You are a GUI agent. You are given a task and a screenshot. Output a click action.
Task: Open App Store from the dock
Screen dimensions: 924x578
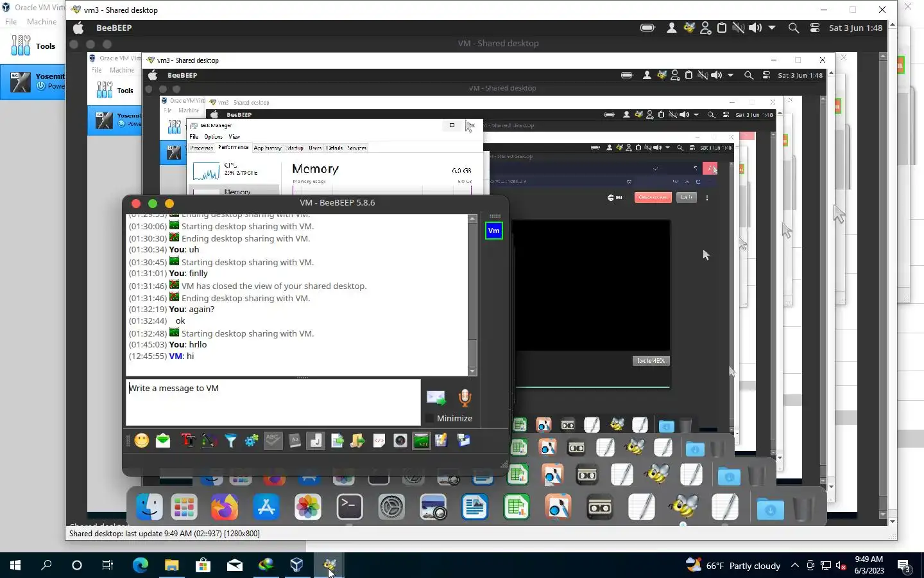click(266, 507)
